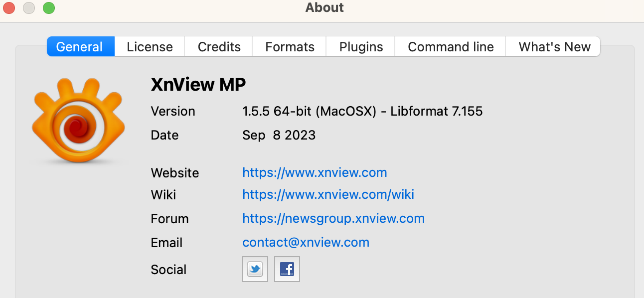Click the version number text
The image size is (644, 298).
coord(362,111)
